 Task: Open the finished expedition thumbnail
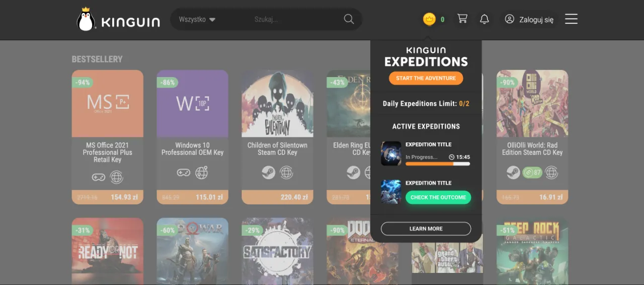tap(391, 192)
